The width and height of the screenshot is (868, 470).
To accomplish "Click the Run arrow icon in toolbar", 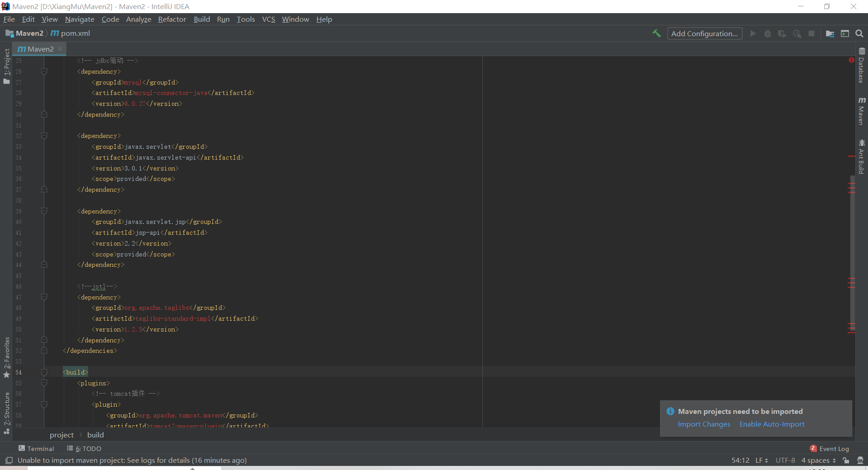I will click(753, 33).
